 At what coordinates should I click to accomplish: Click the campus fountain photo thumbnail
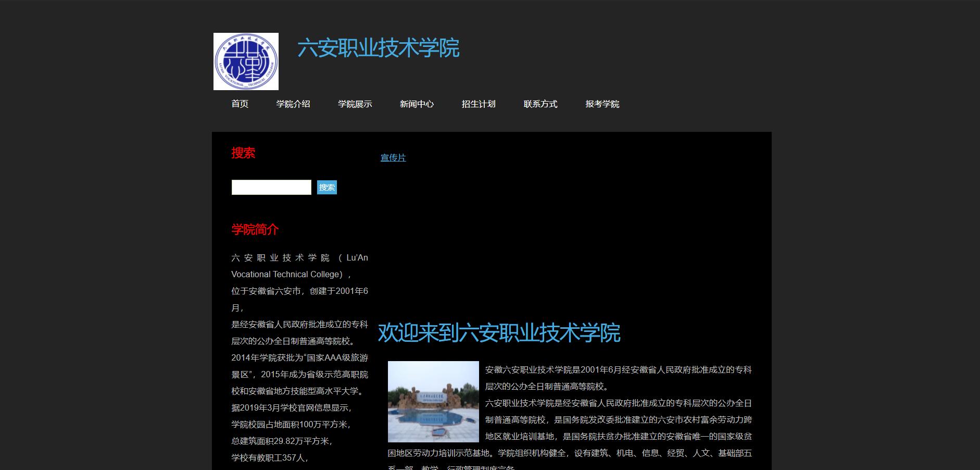pos(433,402)
